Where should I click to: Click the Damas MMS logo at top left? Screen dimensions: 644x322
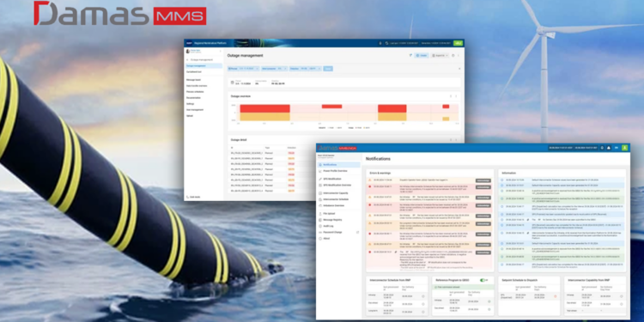tap(119, 14)
